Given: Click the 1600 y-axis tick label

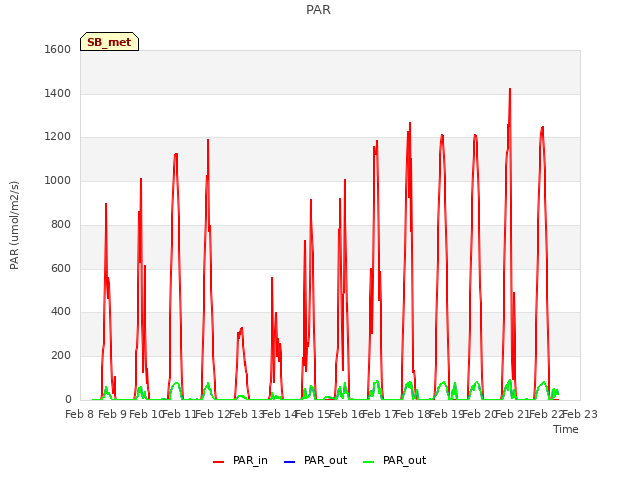Looking at the screenshot, I should 58,49.
